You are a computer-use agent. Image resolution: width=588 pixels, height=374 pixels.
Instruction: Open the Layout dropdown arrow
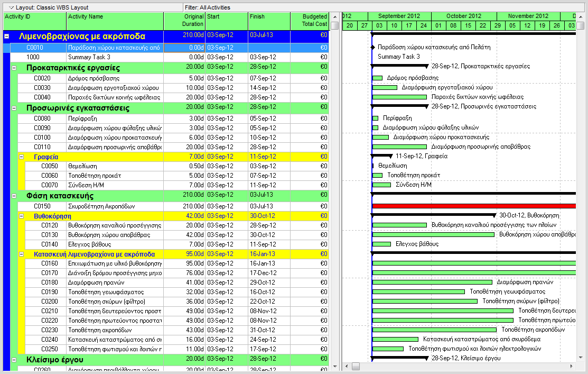11,7
